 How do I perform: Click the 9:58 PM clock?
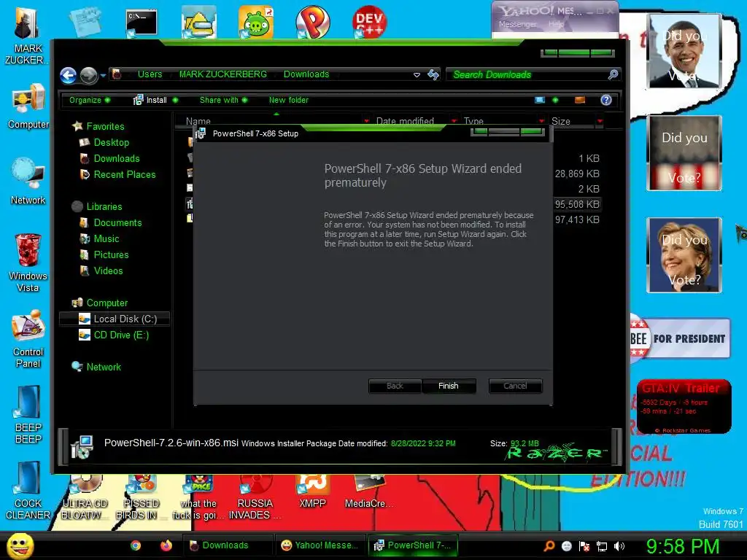[x=683, y=546]
